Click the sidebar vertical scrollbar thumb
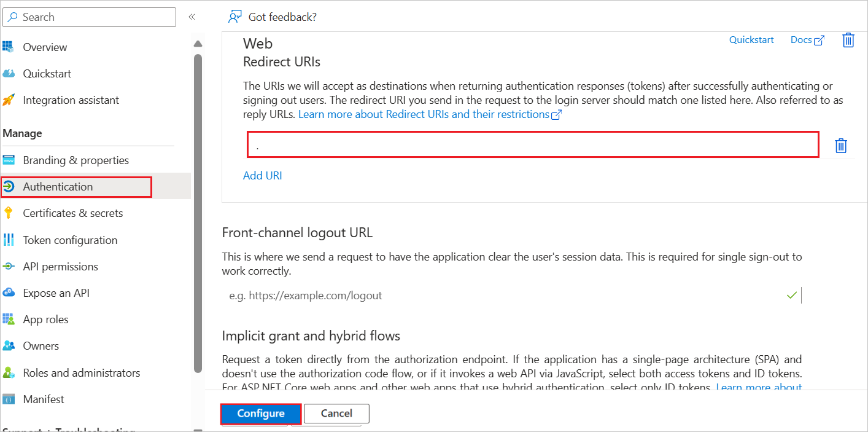 click(198, 213)
